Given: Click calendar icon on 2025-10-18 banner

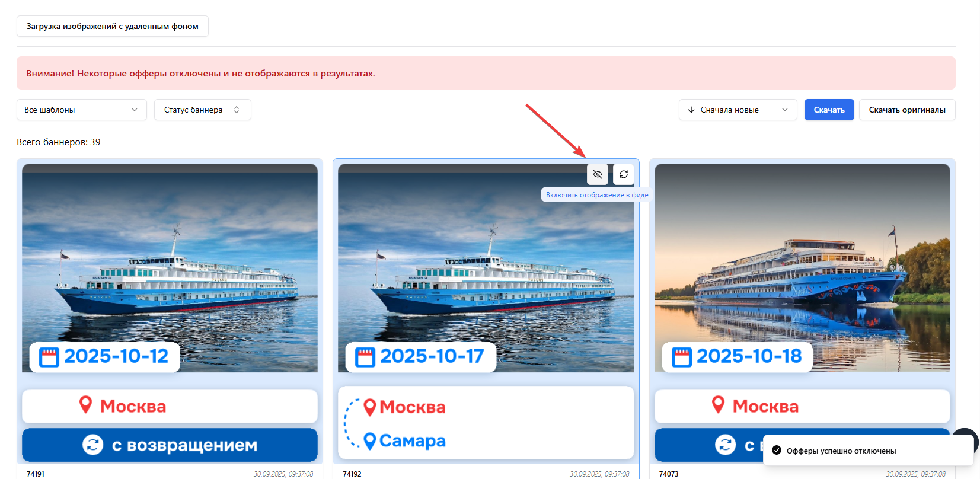Looking at the screenshot, I should 682,357.
